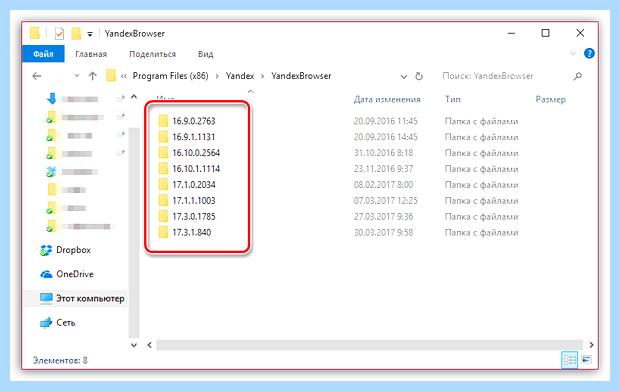Viewport: 620px width, 391px height.
Task: Select folder 17.1.0.2034
Action: click(x=194, y=185)
